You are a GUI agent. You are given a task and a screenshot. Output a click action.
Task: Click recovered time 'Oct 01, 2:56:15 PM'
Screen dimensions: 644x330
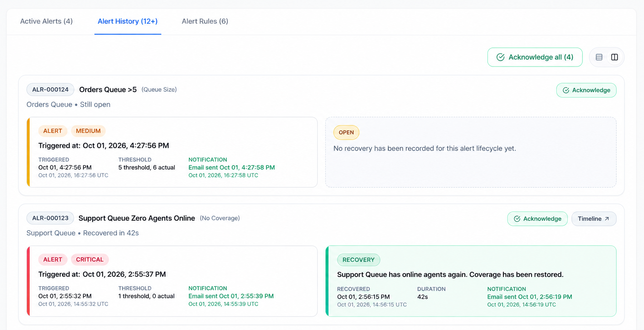coord(364,297)
